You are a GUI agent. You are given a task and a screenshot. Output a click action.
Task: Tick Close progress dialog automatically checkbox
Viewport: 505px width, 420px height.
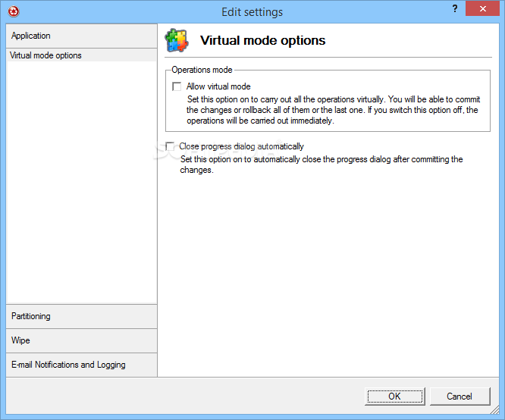click(x=170, y=146)
